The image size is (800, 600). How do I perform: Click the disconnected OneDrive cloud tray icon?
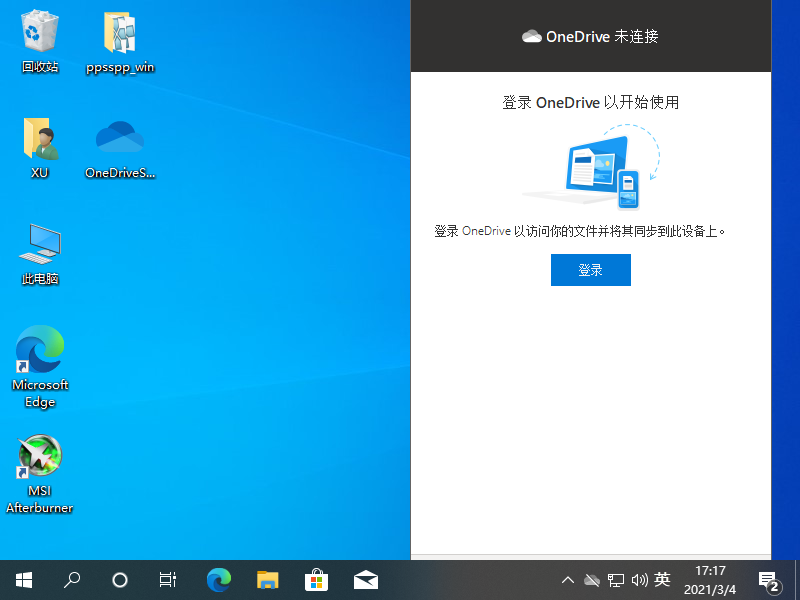[592, 579]
